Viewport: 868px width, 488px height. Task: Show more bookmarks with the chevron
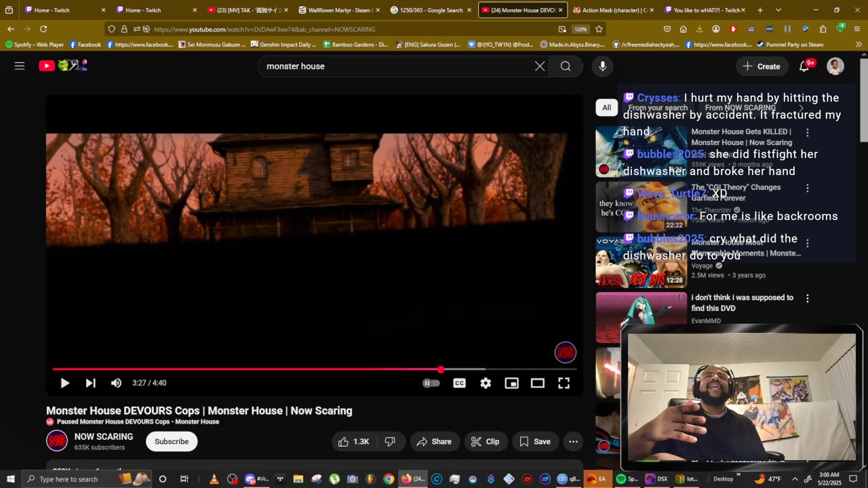[x=859, y=45]
